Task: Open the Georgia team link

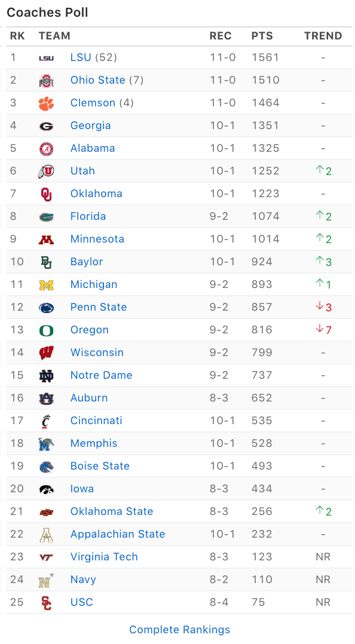Action: point(90,125)
